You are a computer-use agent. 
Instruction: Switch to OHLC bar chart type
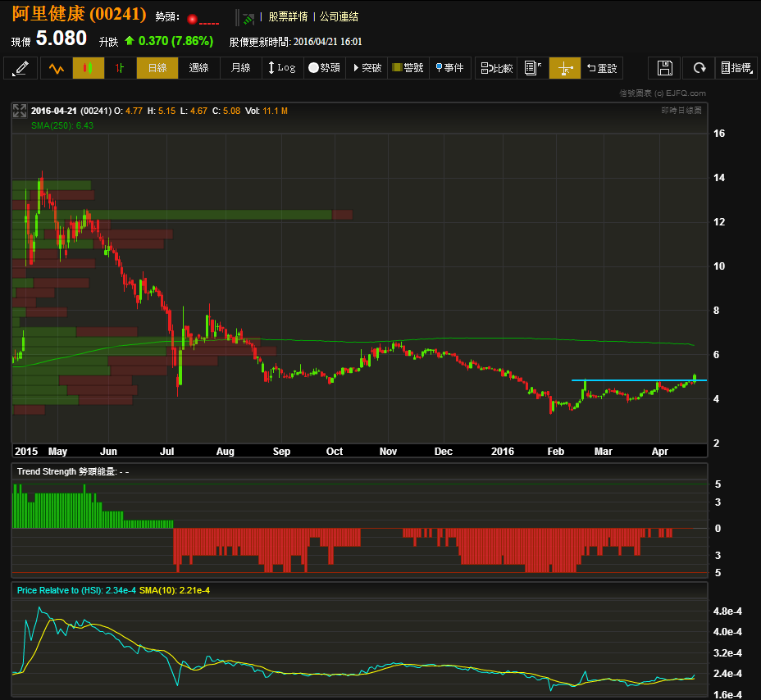(120, 68)
